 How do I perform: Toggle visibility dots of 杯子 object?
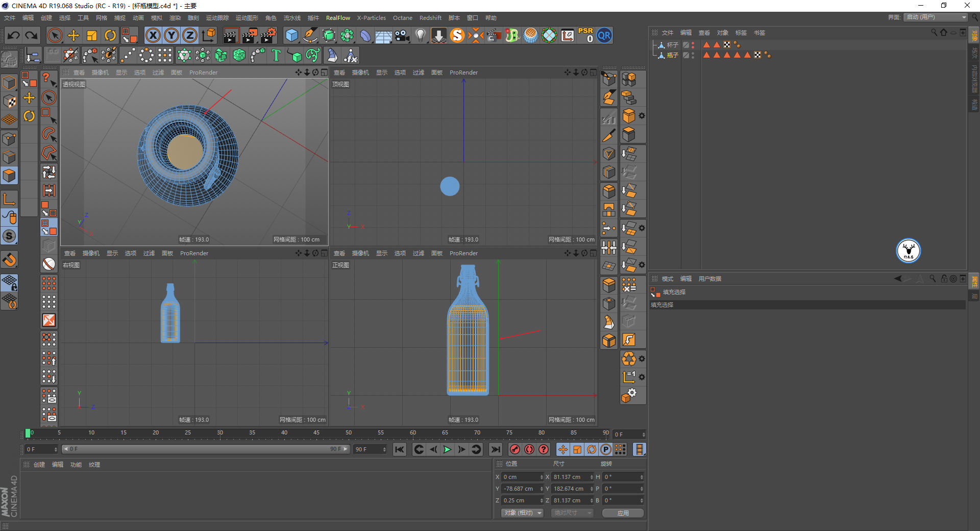point(693,45)
